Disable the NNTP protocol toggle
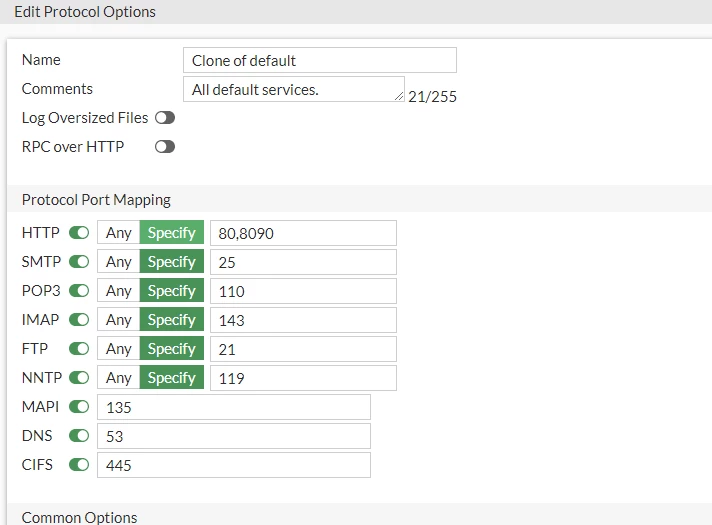Viewport: 712px width, 525px height. tap(79, 378)
